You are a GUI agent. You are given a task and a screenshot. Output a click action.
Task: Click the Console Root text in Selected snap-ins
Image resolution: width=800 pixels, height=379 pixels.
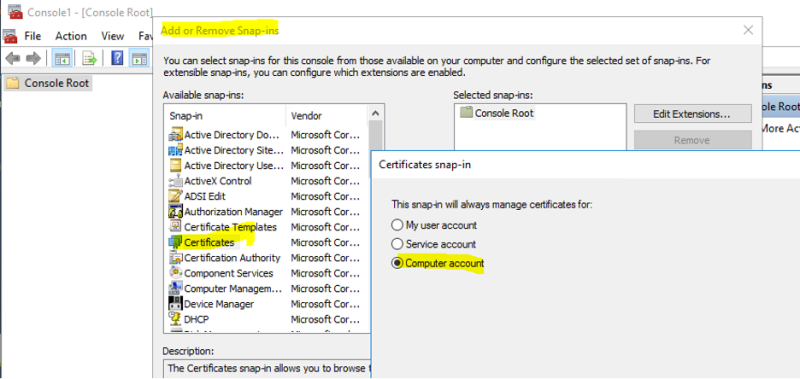point(504,113)
